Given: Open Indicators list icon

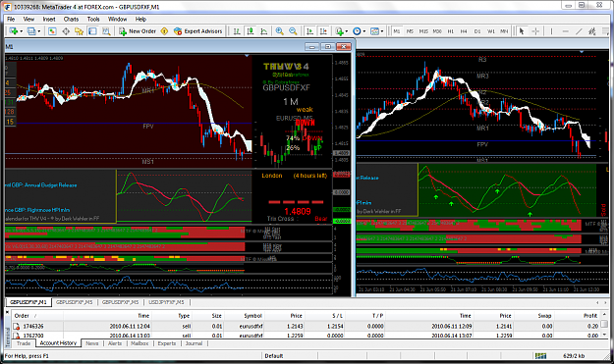Looking at the screenshot, I should pyautogui.click(x=339, y=31).
